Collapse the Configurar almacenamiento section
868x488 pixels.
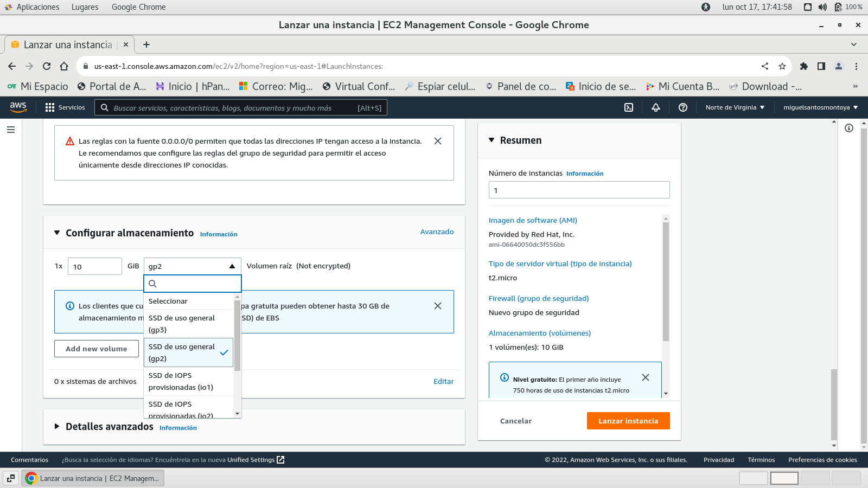click(57, 233)
